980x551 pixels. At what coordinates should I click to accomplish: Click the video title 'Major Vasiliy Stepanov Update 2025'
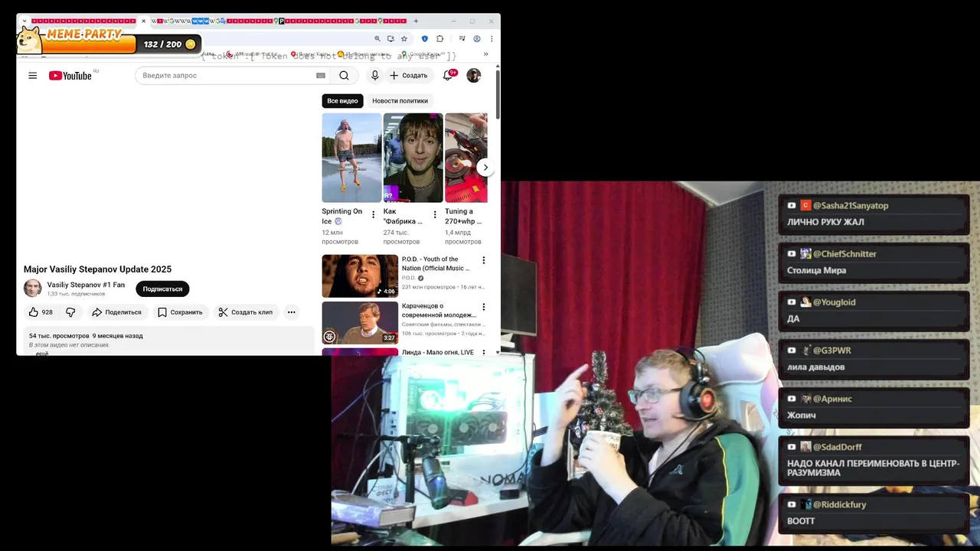pos(97,269)
